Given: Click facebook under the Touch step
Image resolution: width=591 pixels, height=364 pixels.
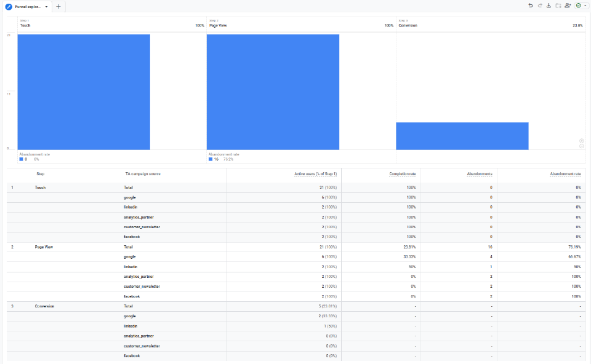Looking at the screenshot, I should (132, 237).
